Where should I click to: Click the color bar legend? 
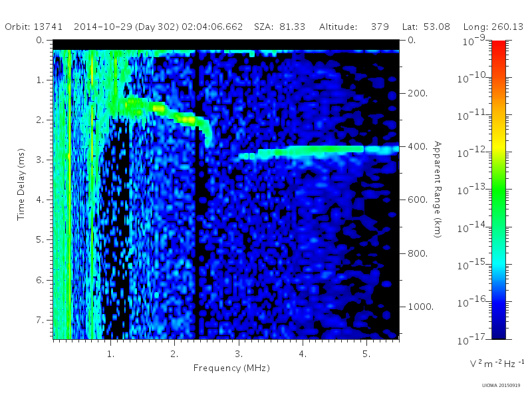498,190
